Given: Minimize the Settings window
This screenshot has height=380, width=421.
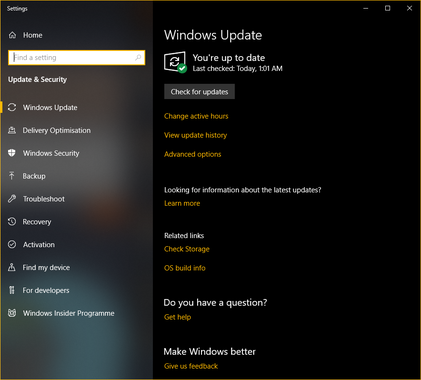Looking at the screenshot, I should pyautogui.click(x=366, y=8).
